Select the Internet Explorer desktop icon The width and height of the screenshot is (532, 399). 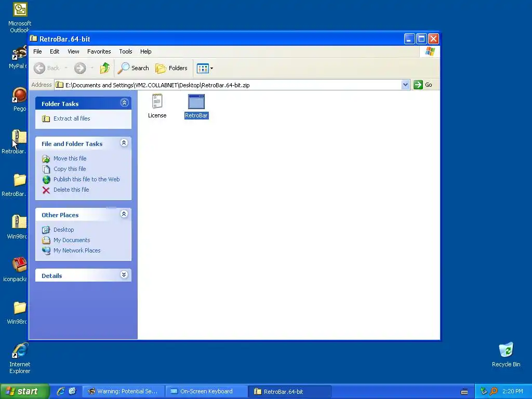click(20, 358)
